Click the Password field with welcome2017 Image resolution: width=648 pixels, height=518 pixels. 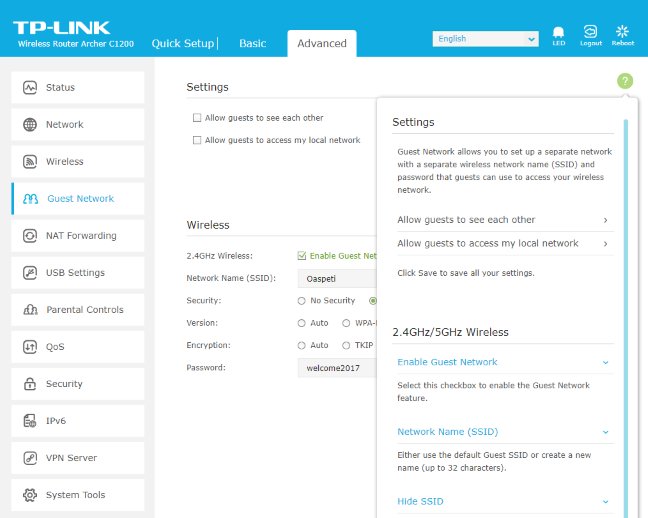tap(337, 368)
